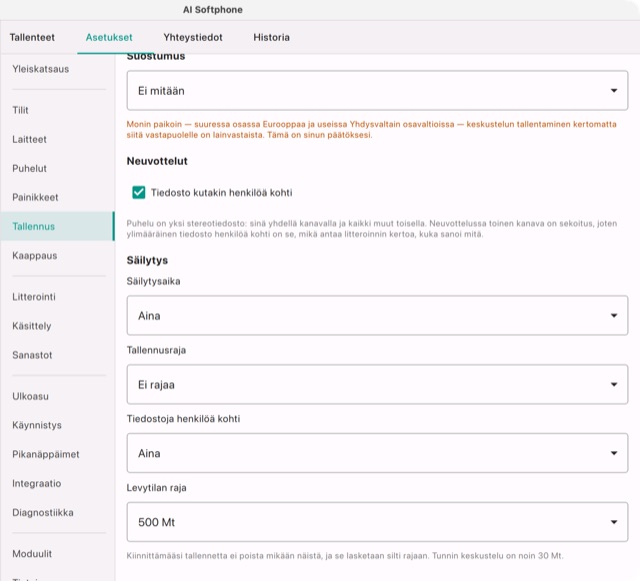The width and height of the screenshot is (640, 581).
Task: Open the Sanastot section
Action: pos(57,355)
